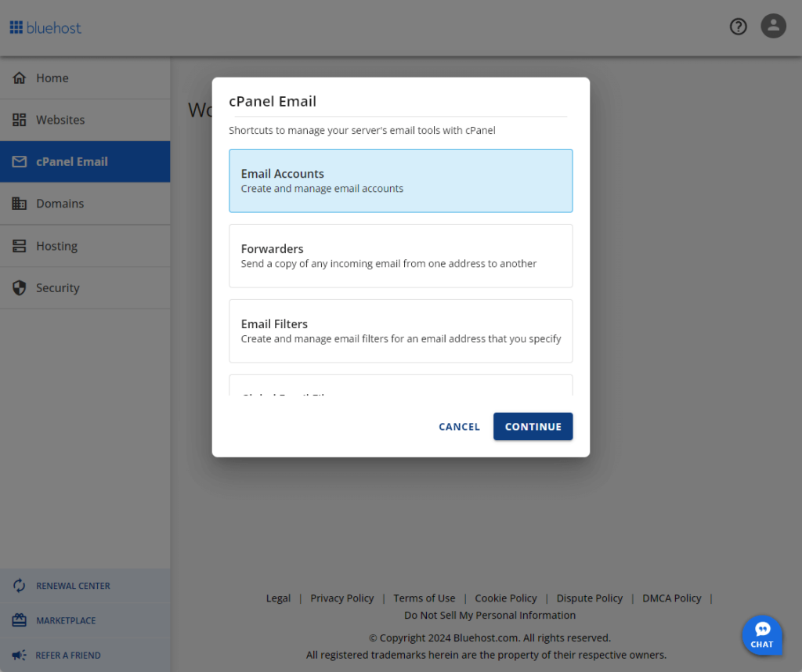The width and height of the screenshot is (802, 672).
Task: Click the cPanel Email envelope icon
Action: pos(20,161)
